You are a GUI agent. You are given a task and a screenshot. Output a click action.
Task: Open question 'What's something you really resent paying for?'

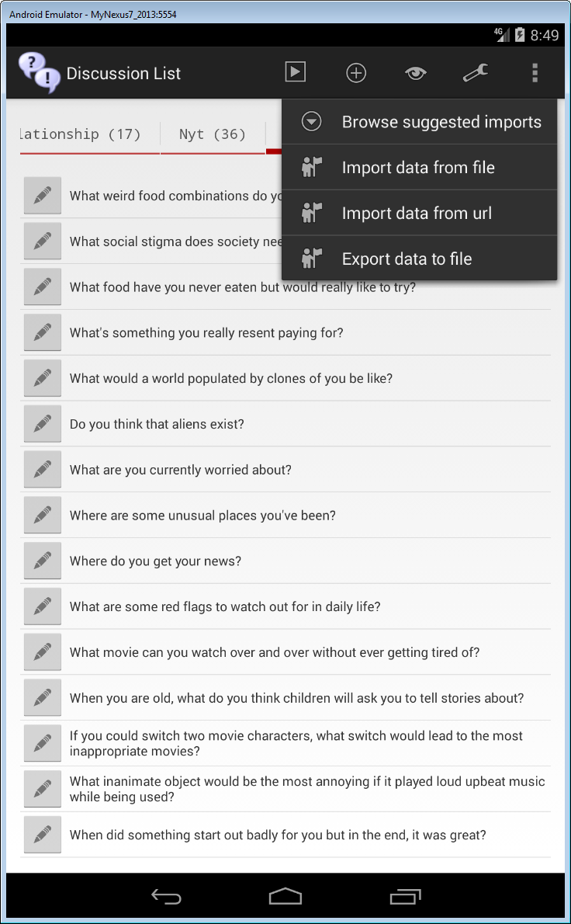click(206, 333)
